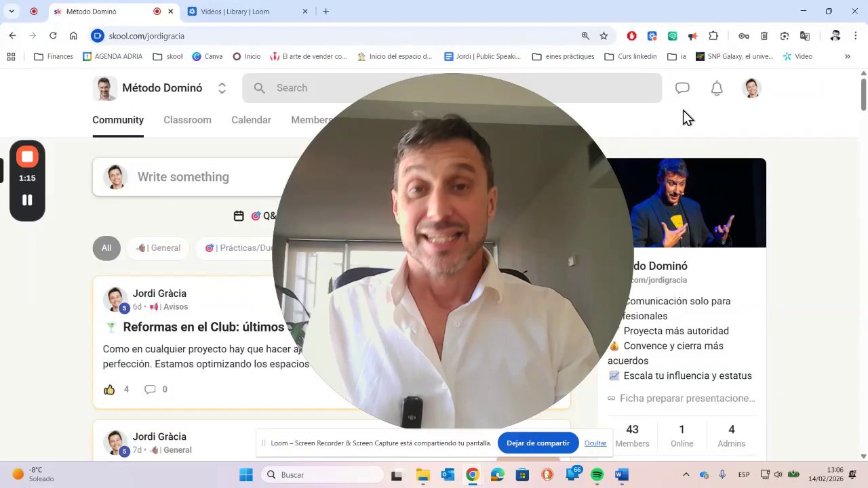Open the calendar icon beside Q&A event
This screenshot has height=488, width=868.
[239, 216]
